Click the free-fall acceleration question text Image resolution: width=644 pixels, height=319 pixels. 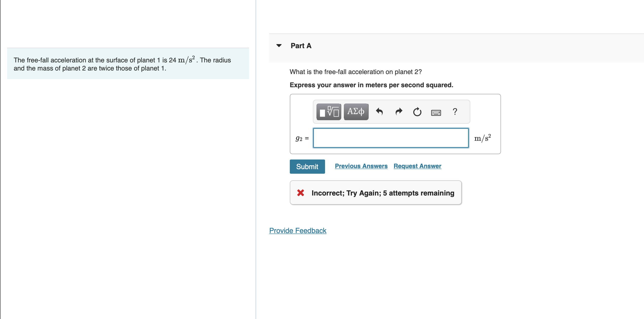click(355, 72)
